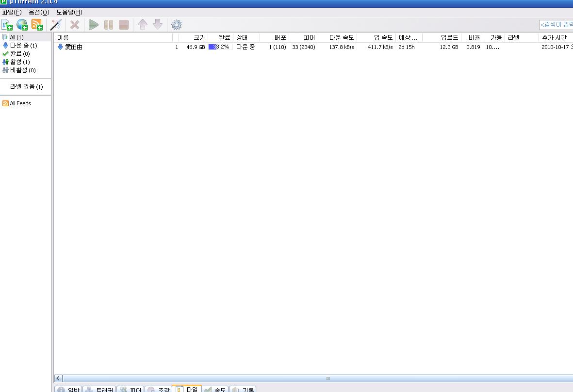Click the red X Remove torrent icon

tap(75, 25)
